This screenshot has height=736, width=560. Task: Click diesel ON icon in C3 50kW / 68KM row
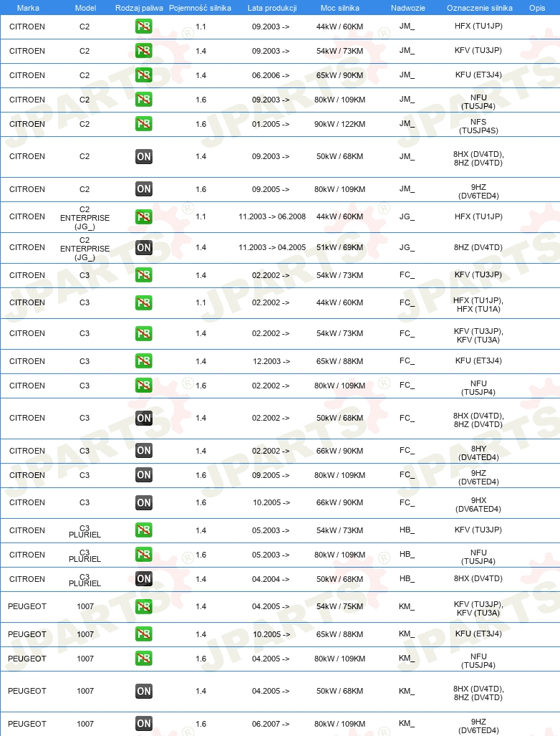tap(143, 419)
